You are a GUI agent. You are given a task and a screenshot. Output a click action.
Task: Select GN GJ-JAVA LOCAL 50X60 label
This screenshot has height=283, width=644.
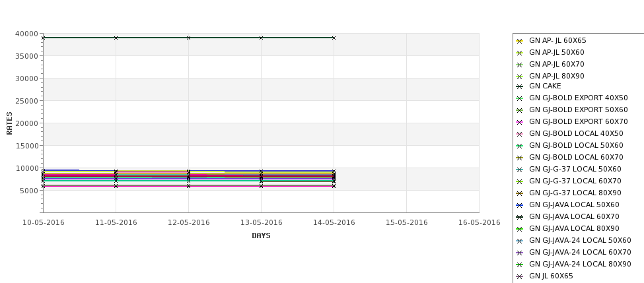[574, 205]
